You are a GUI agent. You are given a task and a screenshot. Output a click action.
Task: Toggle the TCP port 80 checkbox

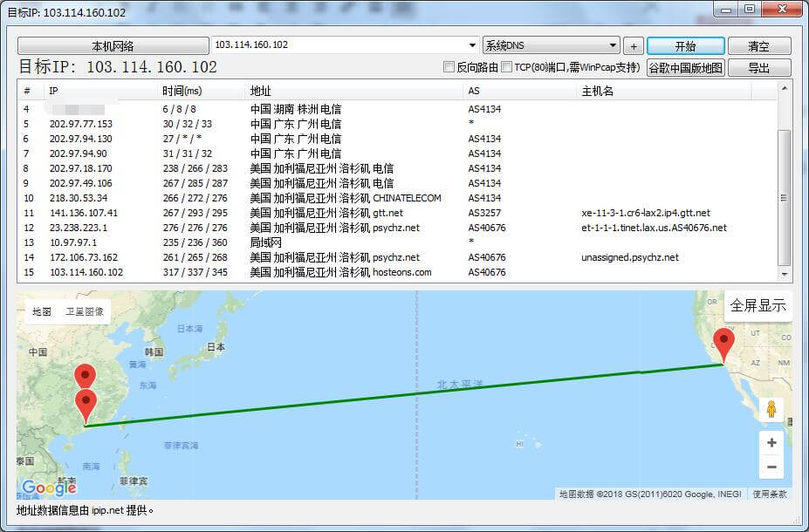(507, 67)
